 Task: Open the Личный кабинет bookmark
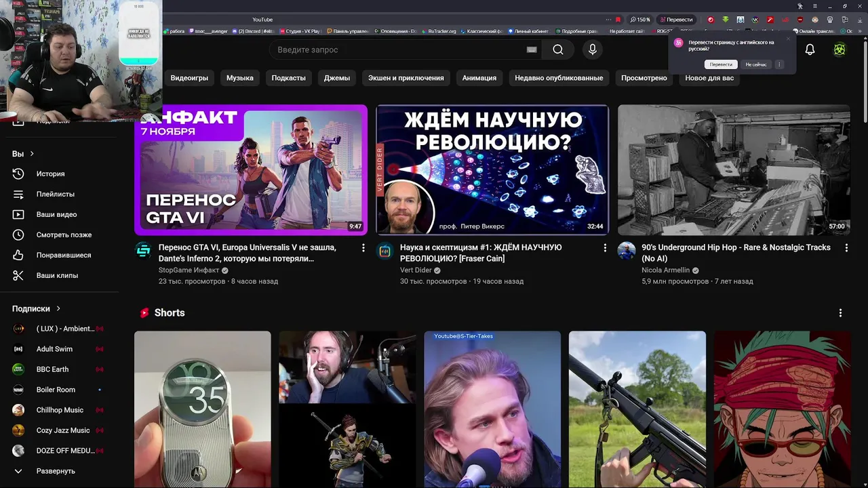528,31
